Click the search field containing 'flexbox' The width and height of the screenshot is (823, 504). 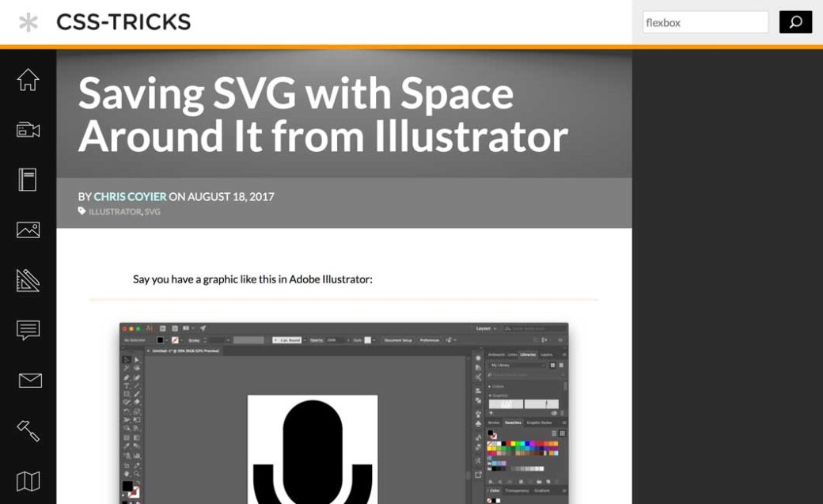(704, 23)
